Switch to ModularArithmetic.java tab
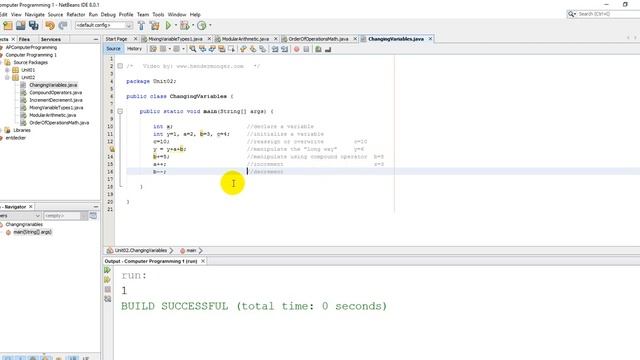Screen dimensions: 640x360 pos(245,39)
